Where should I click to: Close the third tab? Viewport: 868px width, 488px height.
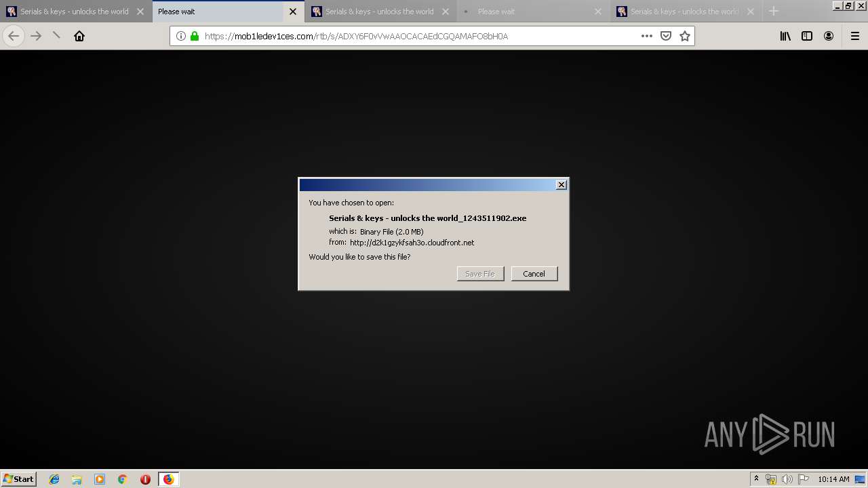coord(446,12)
